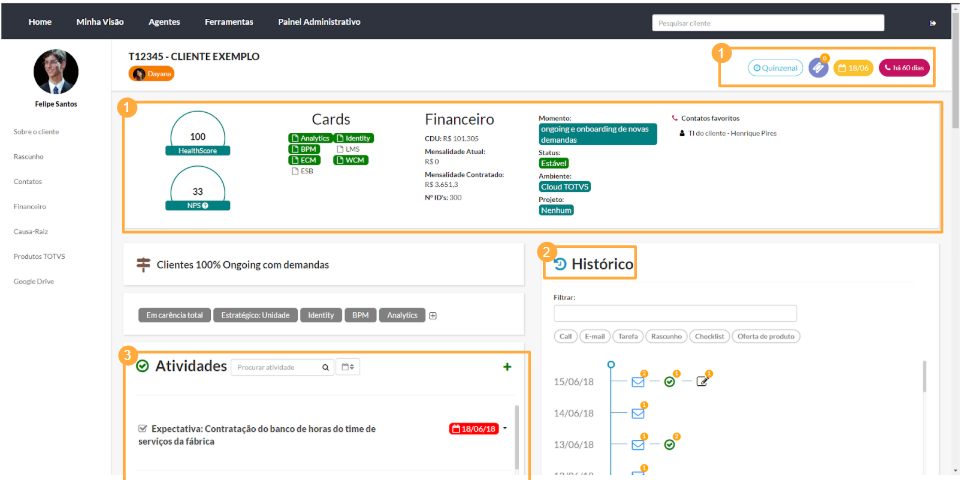Open the purple ticket icon badge
The height and width of the screenshot is (480, 967).
click(818, 67)
